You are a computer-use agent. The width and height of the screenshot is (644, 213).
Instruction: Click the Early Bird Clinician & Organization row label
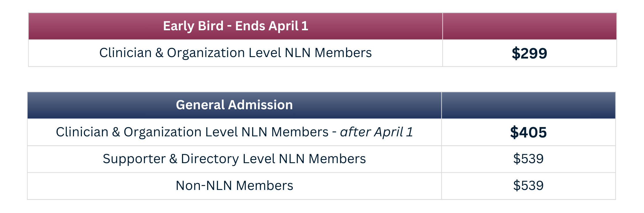point(235,53)
